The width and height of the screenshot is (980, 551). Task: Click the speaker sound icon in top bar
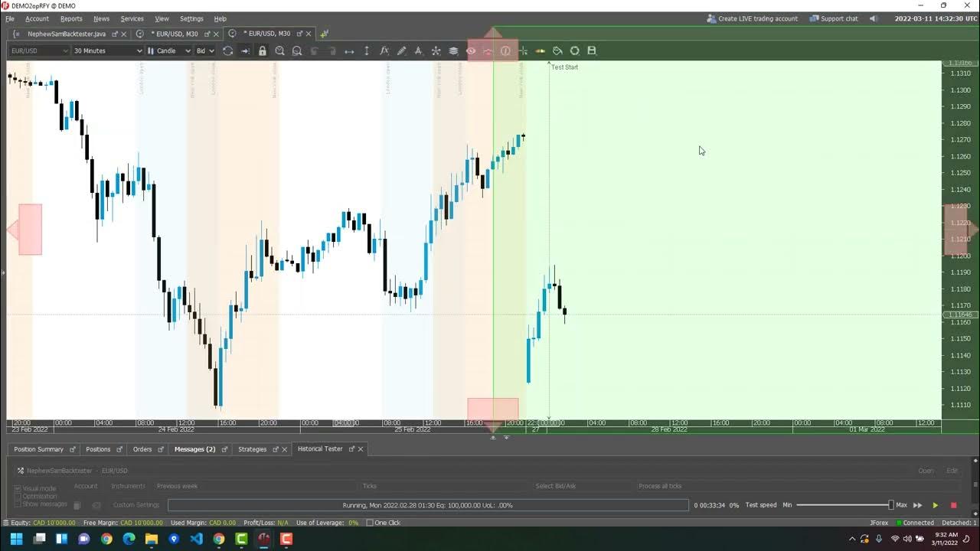874,18
